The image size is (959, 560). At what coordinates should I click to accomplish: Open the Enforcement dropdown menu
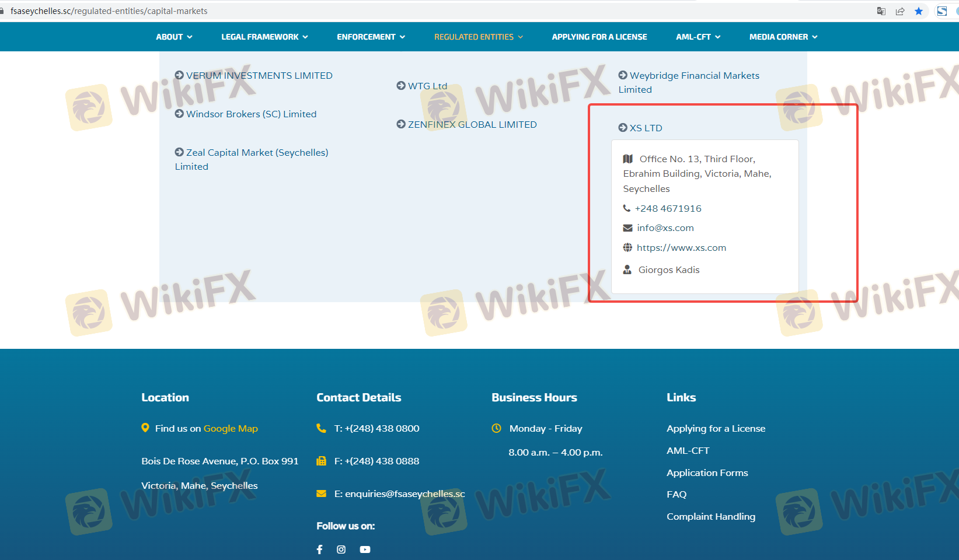[371, 37]
